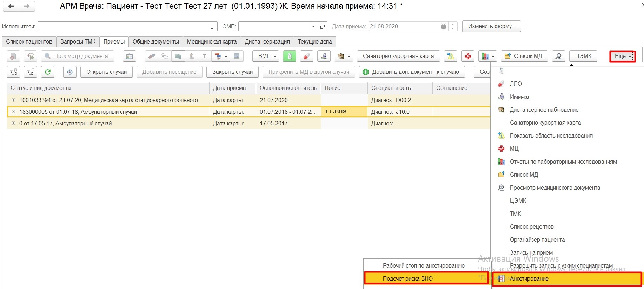Click the clock history icon button

pos(70,72)
